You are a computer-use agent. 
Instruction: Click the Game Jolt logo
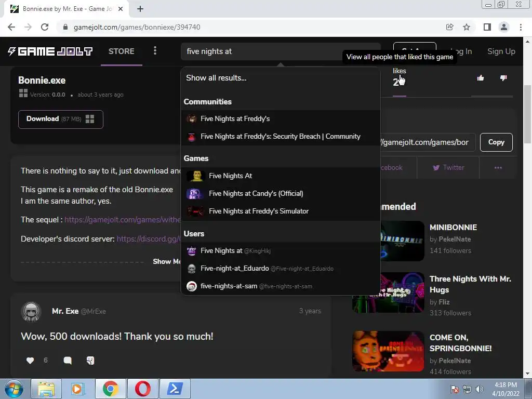click(50, 51)
